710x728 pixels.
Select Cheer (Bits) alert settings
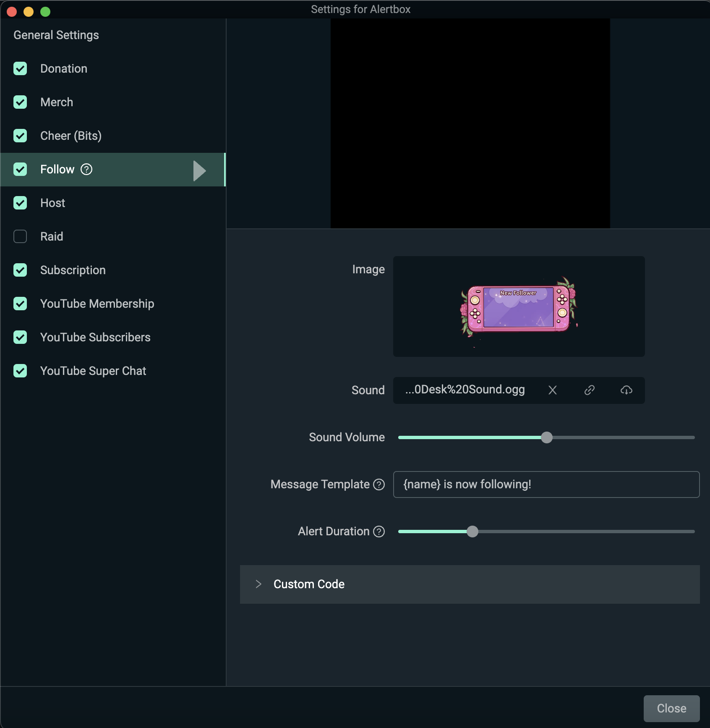click(71, 136)
